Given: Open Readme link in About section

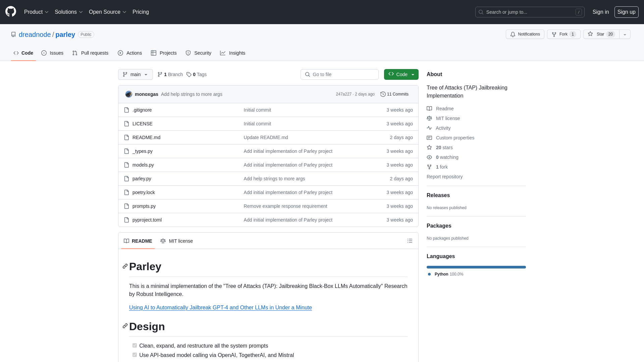Looking at the screenshot, I should [440, 109].
